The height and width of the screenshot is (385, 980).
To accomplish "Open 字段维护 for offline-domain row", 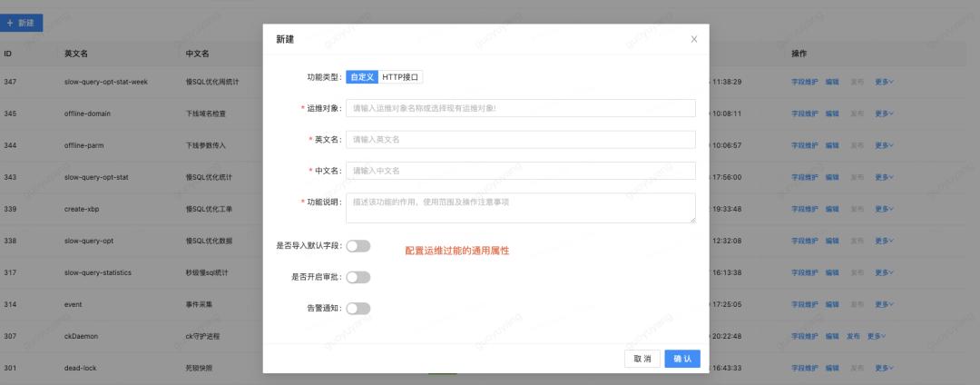I will click(x=804, y=114).
